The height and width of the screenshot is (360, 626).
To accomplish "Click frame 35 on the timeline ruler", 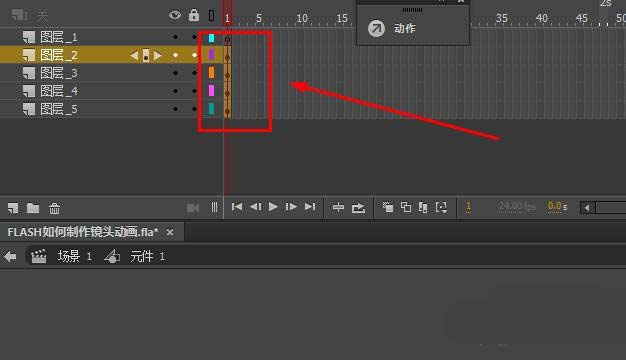I will pyautogui.click(x=502, y=18).
